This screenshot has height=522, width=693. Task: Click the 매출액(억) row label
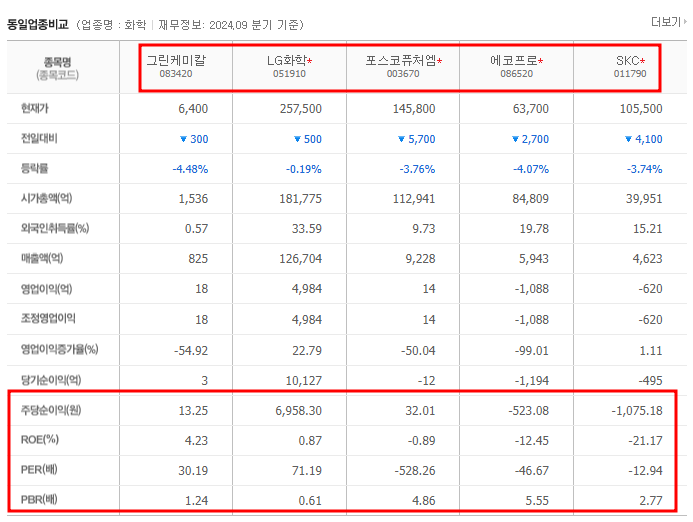[42, 258]
